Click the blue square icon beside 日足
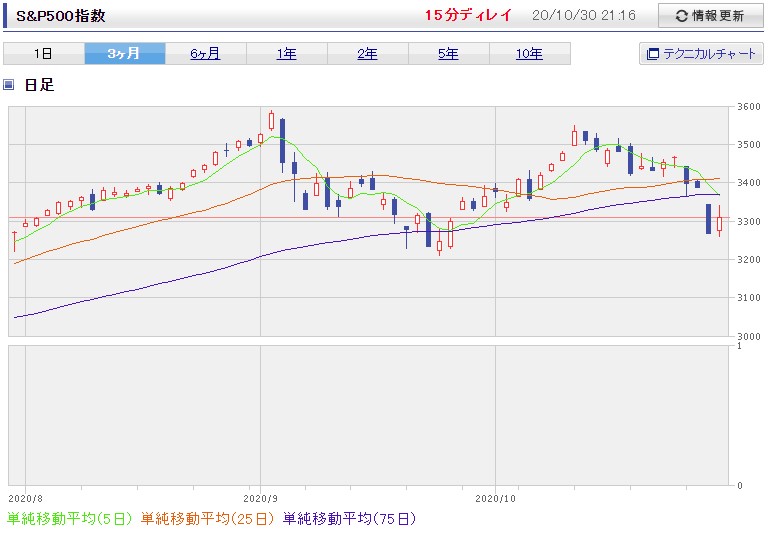The width and height of the screenshot is (770, 535). pyautogui.click(x=9, y=84)
